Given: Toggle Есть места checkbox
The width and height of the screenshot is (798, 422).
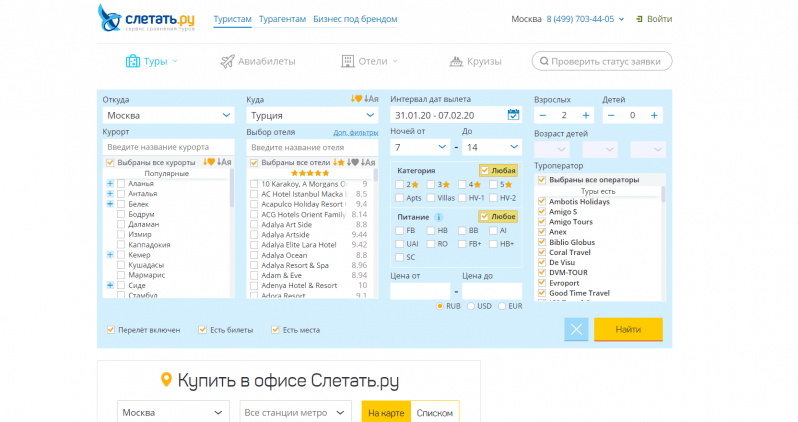Looking at the screenshot, I should point(275,330).
